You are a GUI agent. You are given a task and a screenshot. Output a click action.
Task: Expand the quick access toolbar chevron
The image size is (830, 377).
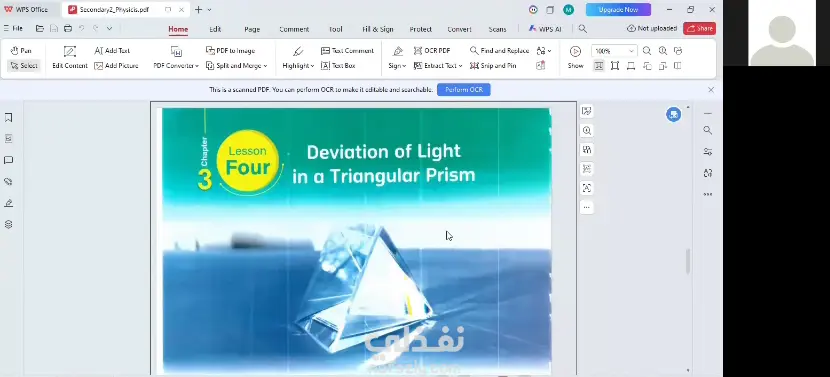(x=109, y=29)
